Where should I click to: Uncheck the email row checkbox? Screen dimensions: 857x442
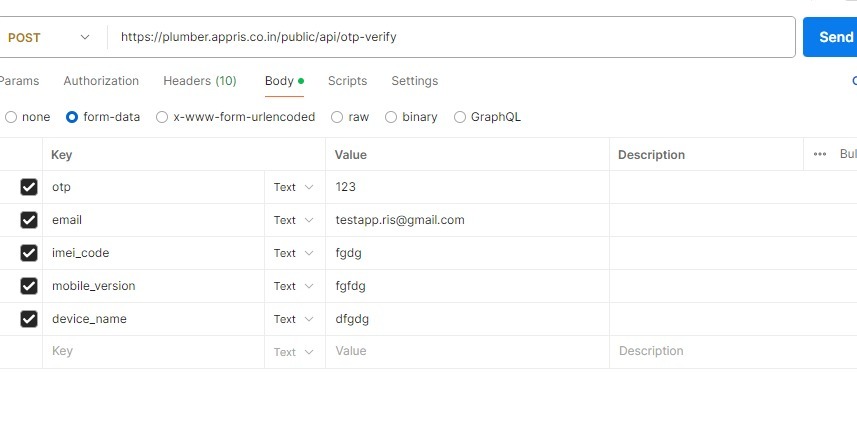coord(29,220)
